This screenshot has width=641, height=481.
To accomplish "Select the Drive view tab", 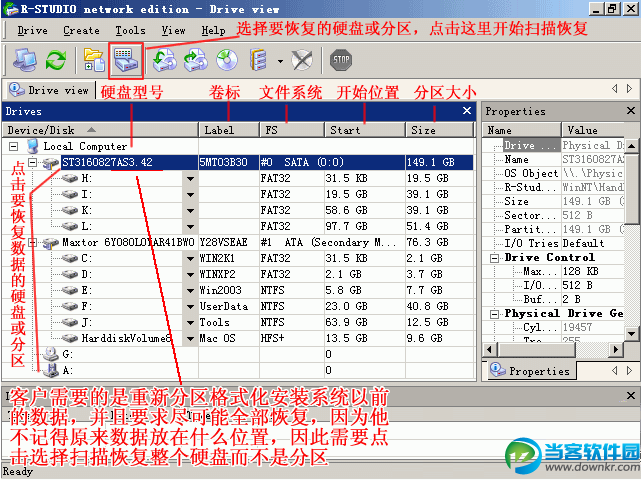I will (x=49, y=90).
